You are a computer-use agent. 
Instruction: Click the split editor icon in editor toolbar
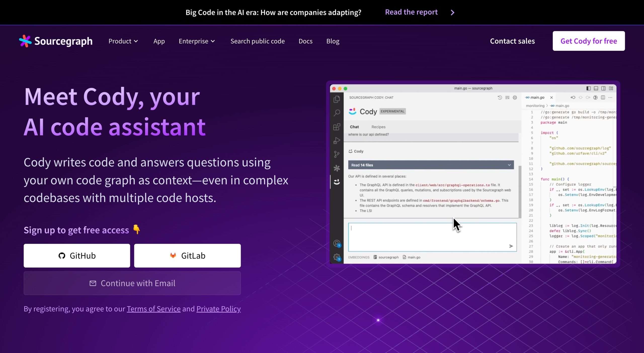(603, 98)
